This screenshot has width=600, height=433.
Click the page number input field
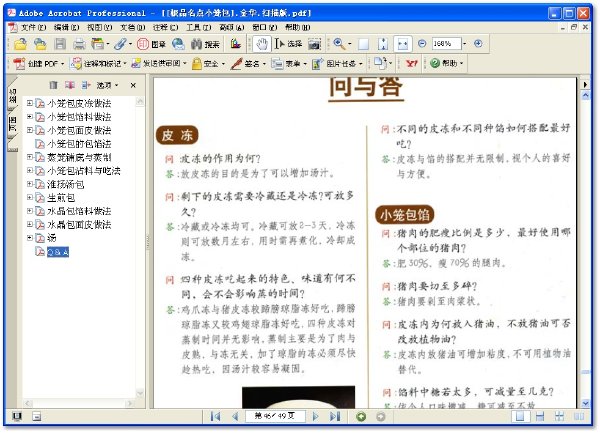275,416
